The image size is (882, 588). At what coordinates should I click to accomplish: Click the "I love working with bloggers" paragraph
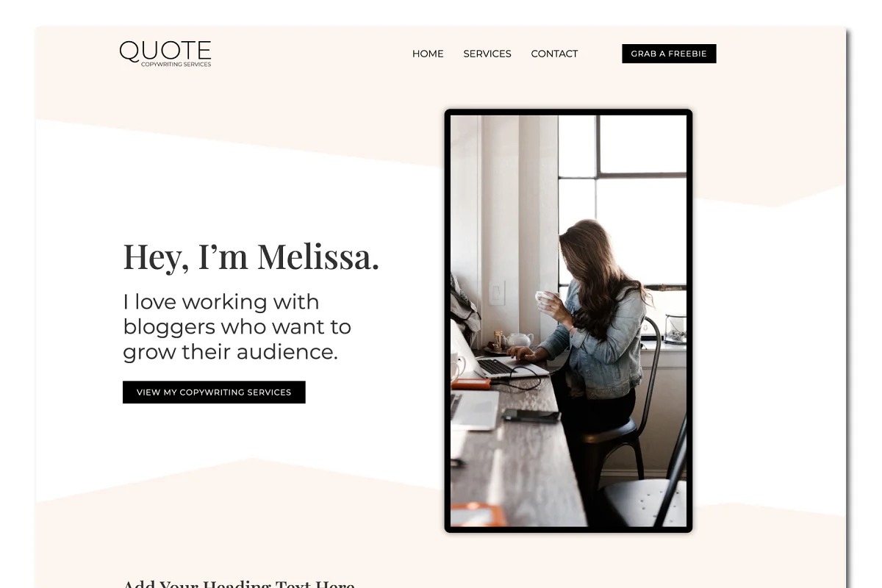coord(237,326)
